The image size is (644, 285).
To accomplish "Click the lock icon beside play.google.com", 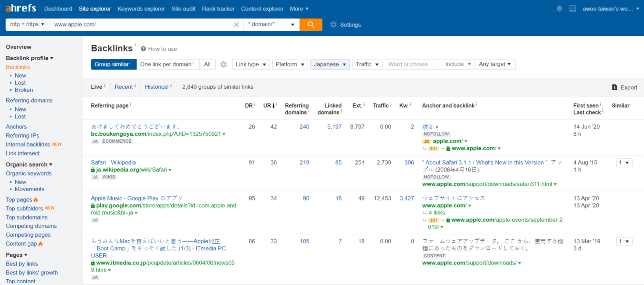I will [x=93, y=206].
